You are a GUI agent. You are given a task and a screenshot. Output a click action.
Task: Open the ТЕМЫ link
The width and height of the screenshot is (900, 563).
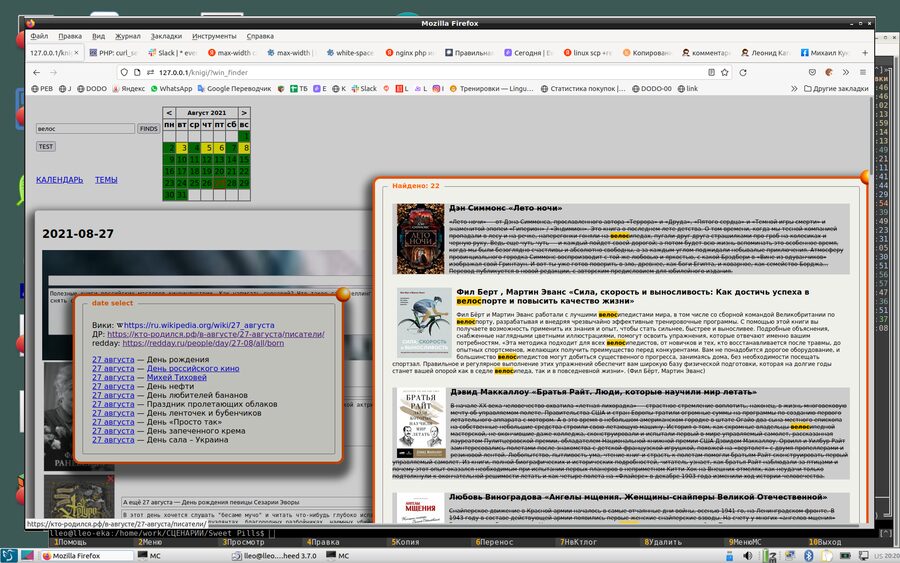pos(106,180)
